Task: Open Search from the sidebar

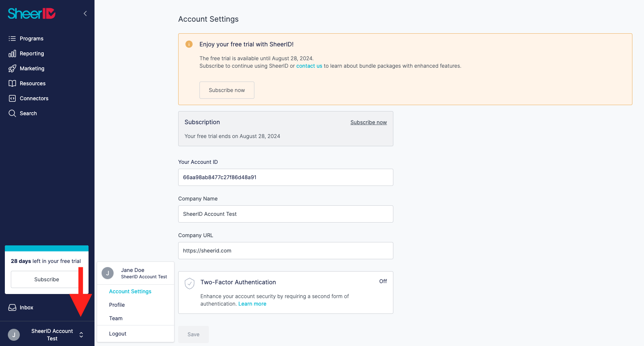Action: (28, 113)
